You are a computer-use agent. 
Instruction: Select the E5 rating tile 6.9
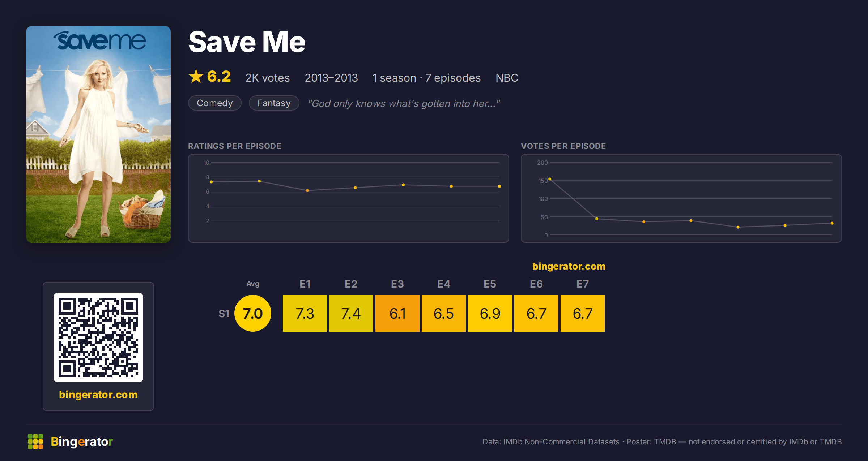click(490, 313)
